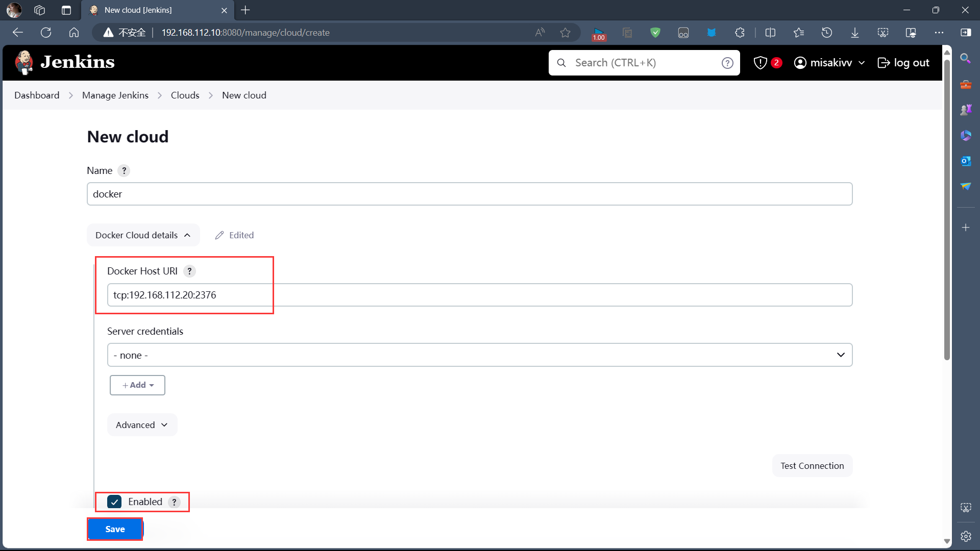Click the browser refresh icon
980x551 pixels.
46,33
